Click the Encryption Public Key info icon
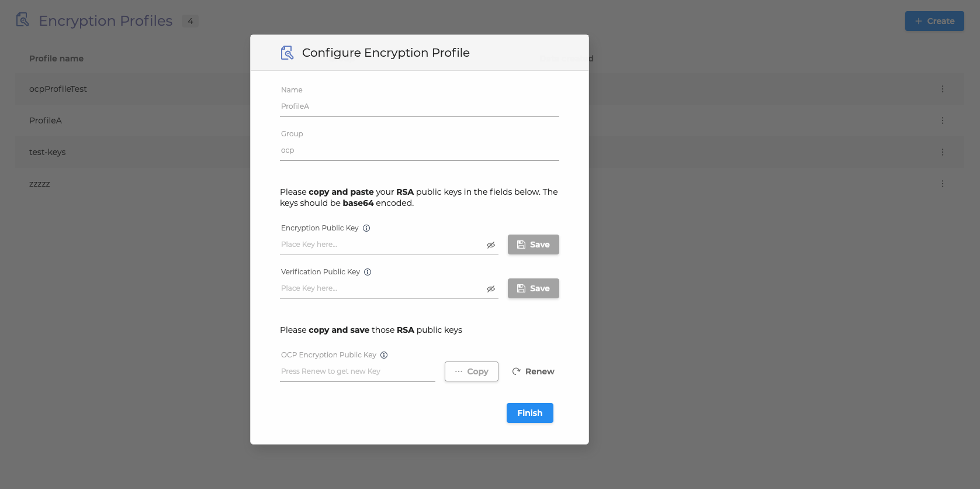This screenshot has width=980, height=489. 366,228
